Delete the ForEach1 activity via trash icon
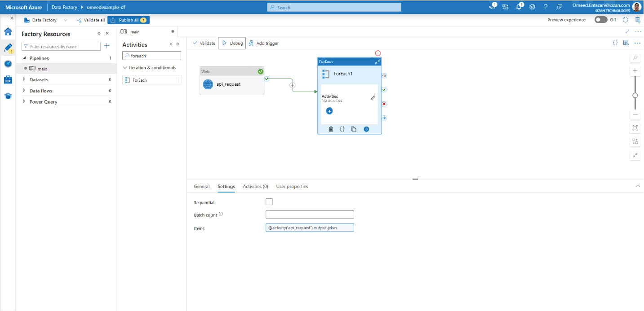644x311 pixels. (x=331, y=129)
